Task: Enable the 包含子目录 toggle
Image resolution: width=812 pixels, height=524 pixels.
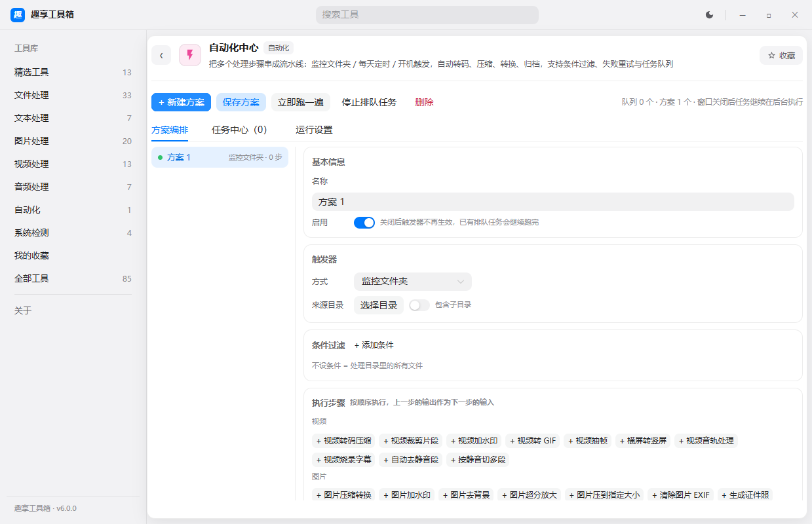Action: tap(419, 305)
